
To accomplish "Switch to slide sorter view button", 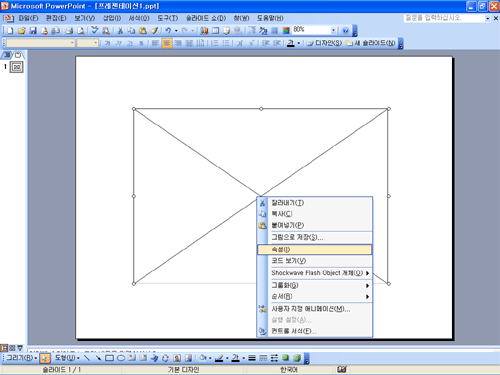I will click(12, 348).
